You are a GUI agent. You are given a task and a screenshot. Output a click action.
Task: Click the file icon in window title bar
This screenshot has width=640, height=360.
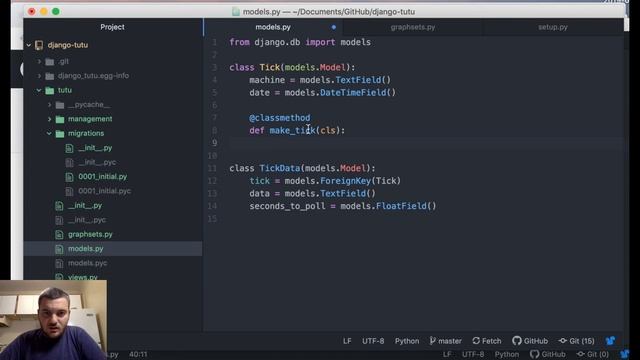coord(236,12)
